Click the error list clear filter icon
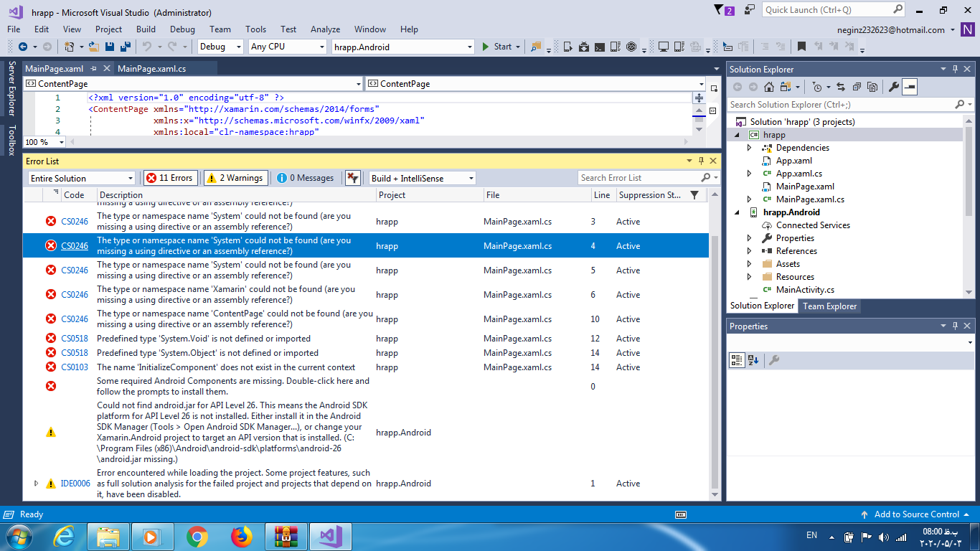Image resolution: width=980 pixels, height=551 pixels. point(353,178)
